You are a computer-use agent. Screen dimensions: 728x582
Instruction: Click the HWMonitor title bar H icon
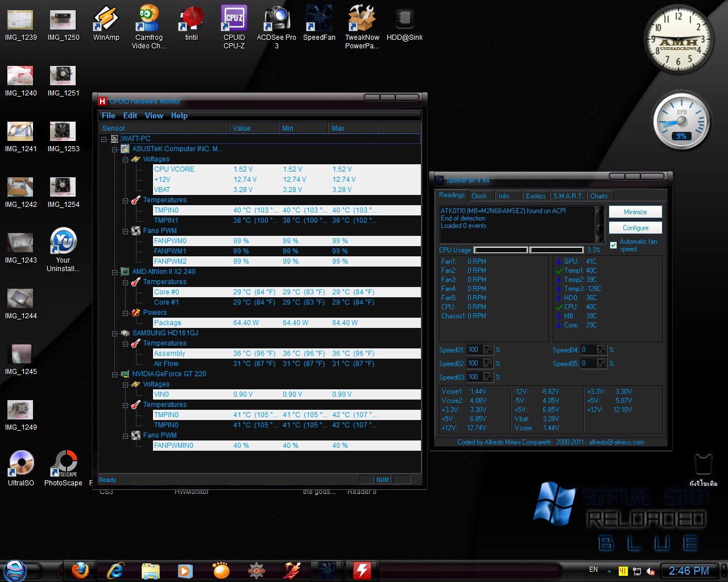pyautogui.click(x=102, y=101)
